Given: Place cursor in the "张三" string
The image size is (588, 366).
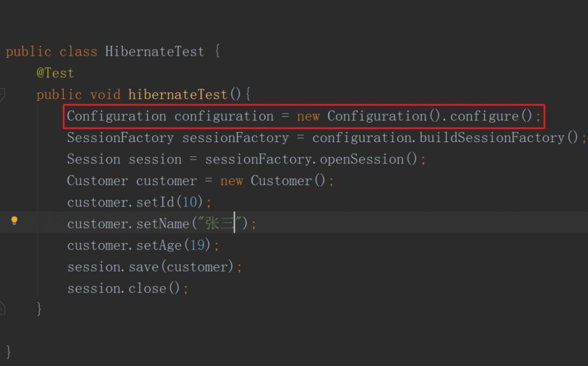Looking at the screenshot, I should pyautogui.click(x=220, y=224).
